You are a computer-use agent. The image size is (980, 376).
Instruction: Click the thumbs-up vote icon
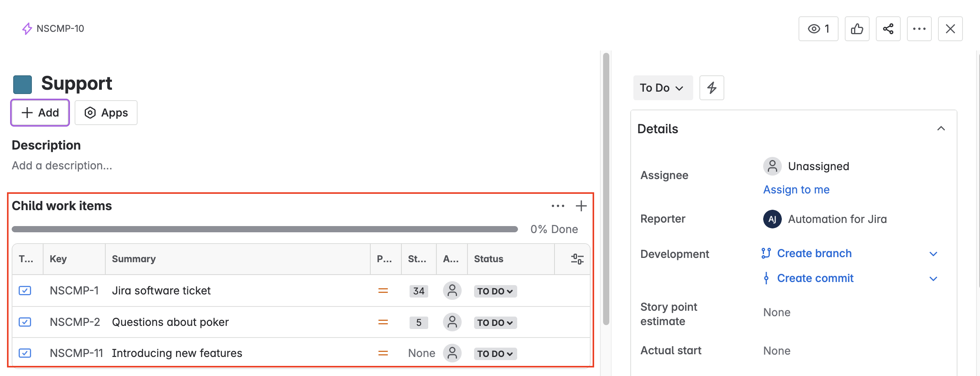pos(857,29)
